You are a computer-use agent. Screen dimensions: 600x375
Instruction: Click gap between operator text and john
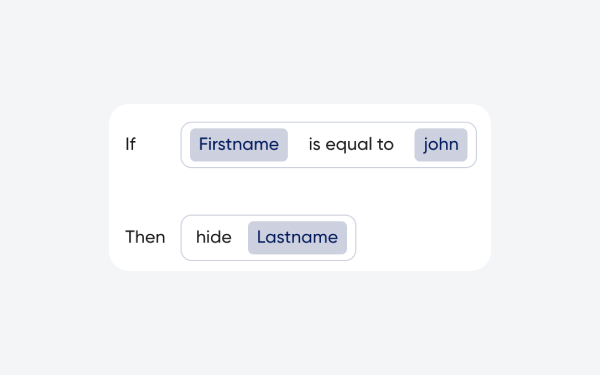tap(404, 145)
